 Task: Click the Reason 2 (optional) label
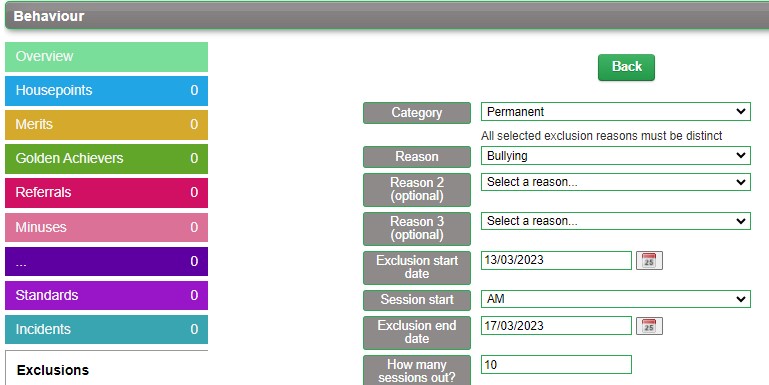tap(417, 189)
